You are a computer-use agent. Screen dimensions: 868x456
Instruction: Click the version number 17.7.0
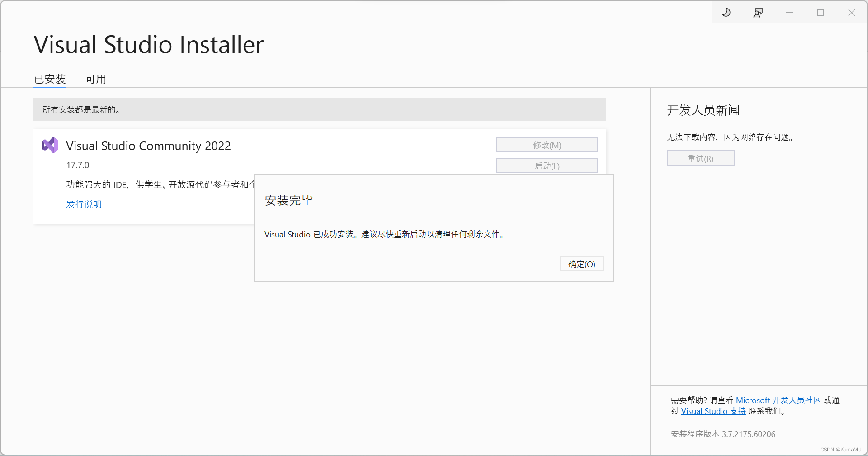(x=78, y=165)
